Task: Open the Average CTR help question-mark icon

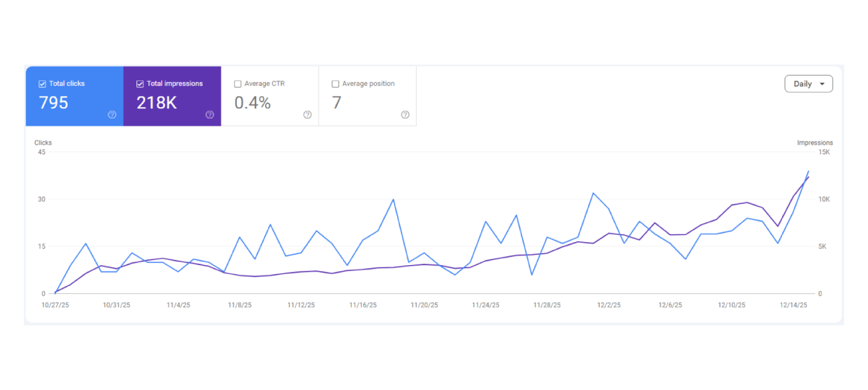Action: tap(307, 115)
